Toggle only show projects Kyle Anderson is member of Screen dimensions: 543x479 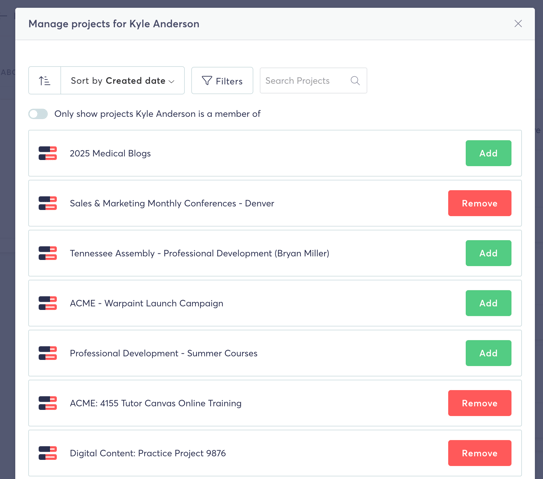pos(38,114)
